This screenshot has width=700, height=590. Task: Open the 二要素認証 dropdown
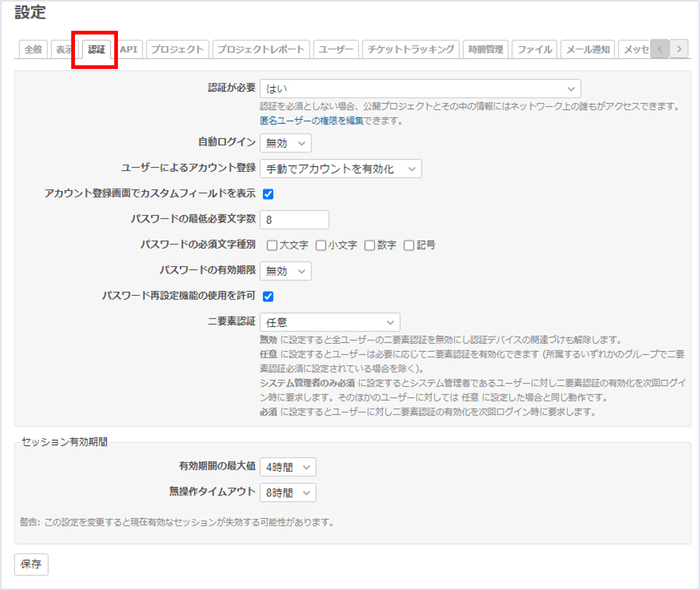pos(329,322)
